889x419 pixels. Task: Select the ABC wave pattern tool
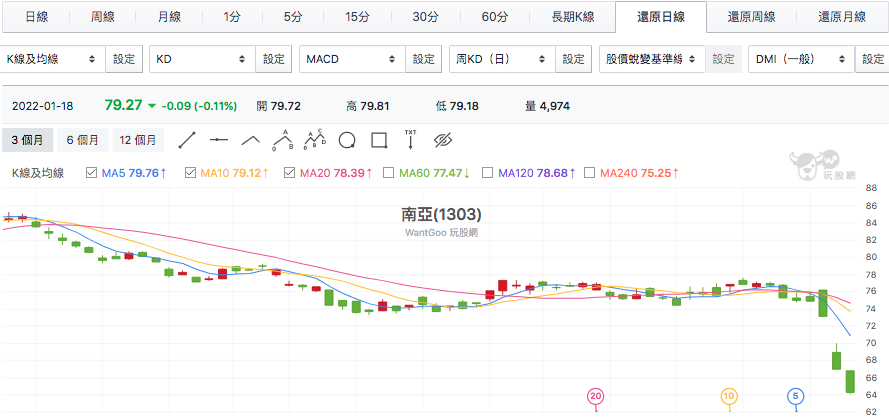[x=282, y=139]
